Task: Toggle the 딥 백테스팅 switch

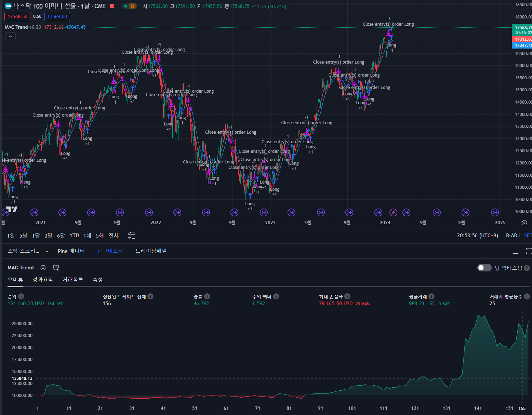Action: (x=484, y=268)
